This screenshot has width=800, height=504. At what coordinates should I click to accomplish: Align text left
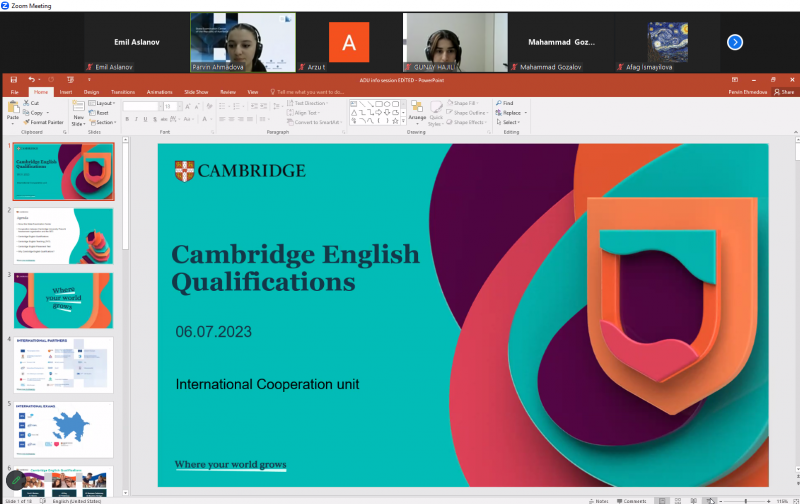(x=222, y=119)
